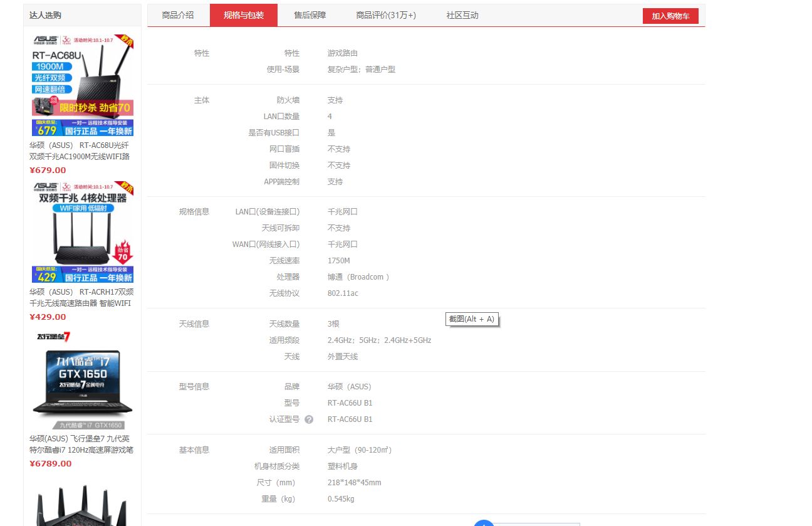Click the 游戏路由 spec value

(x=343, y=53)
